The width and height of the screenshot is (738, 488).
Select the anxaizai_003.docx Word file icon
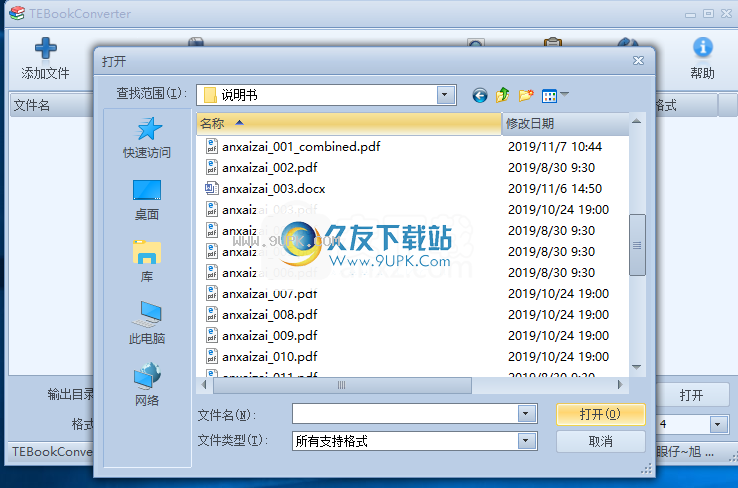211,189
